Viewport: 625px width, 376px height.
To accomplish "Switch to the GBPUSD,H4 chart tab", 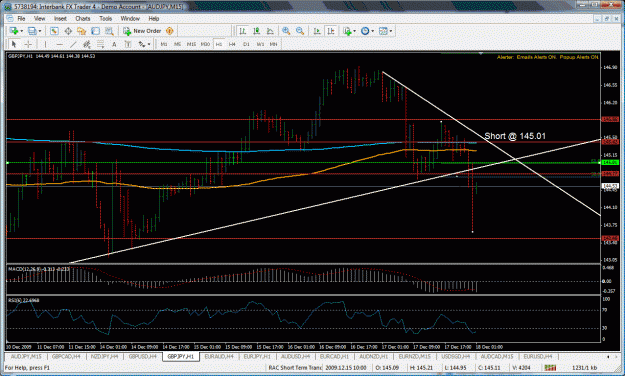I will click(143, 356).
